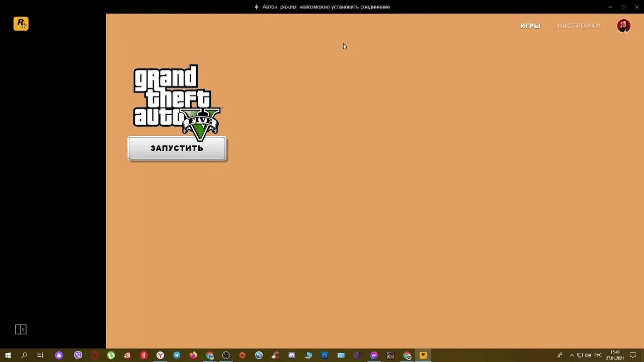The height and width of the screenshot is (362, 644).
Task: Open the clock showing 15:49
Action: coord(615,355)
